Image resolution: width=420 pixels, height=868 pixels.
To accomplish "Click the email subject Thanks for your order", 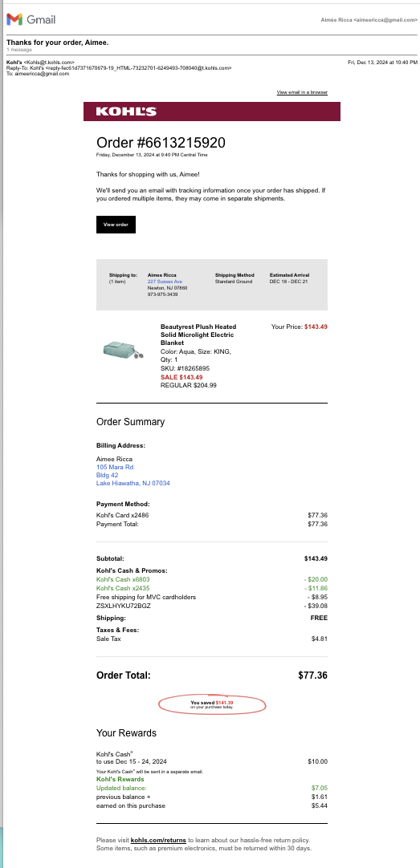I will click(58, 43).
